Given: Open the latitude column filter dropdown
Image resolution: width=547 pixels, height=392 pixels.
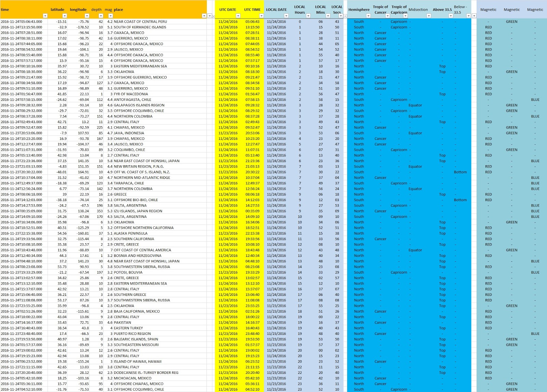Looking at the screenshot, I should pos(65,16).
